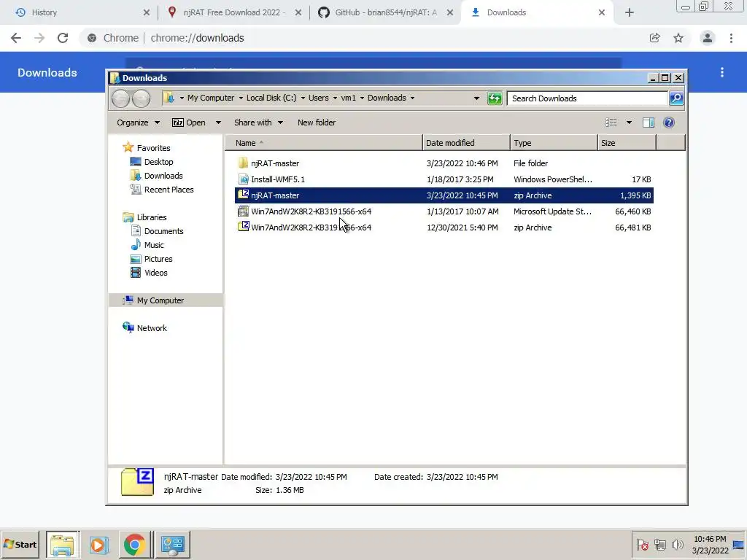Expand the arrow after vm1 breadcrumb
The width and height of the screenshot is (747, 560).
click(x=362, y=98)
